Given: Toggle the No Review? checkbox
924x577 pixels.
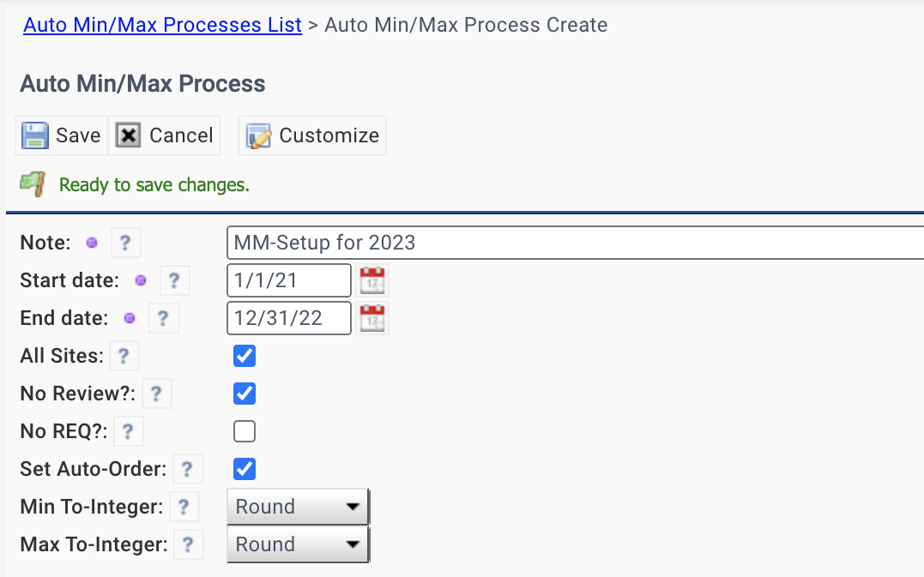Looking at the screenshot, I should pos(244,394).
